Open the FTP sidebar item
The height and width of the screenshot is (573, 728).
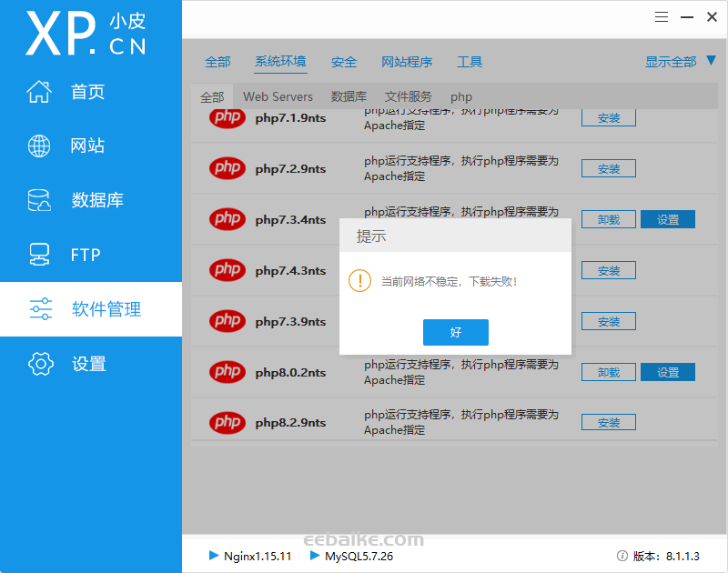[x=91, y=255]
